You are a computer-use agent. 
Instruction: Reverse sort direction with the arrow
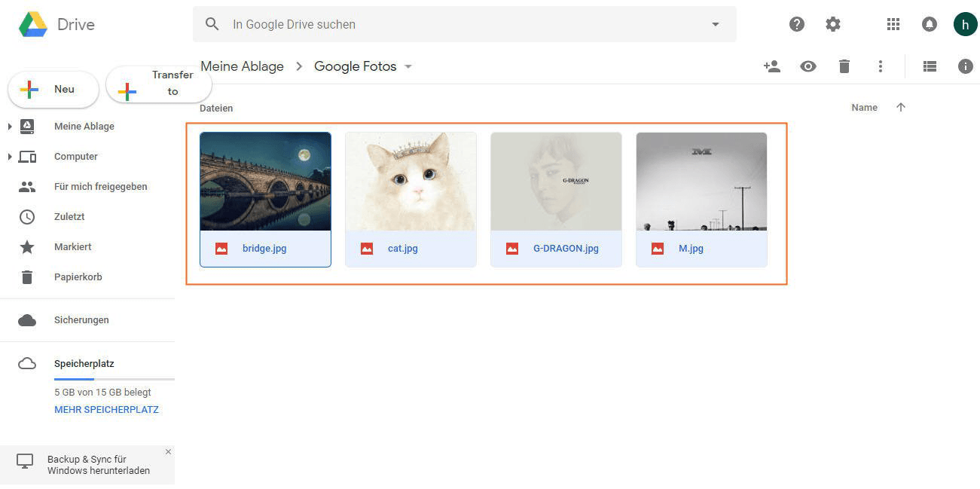pos(900,108)
